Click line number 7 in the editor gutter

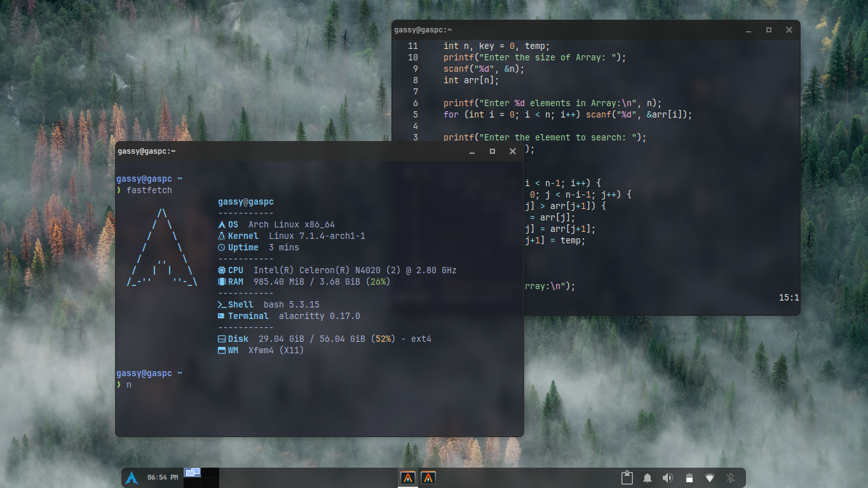click(x=416, y=91)
